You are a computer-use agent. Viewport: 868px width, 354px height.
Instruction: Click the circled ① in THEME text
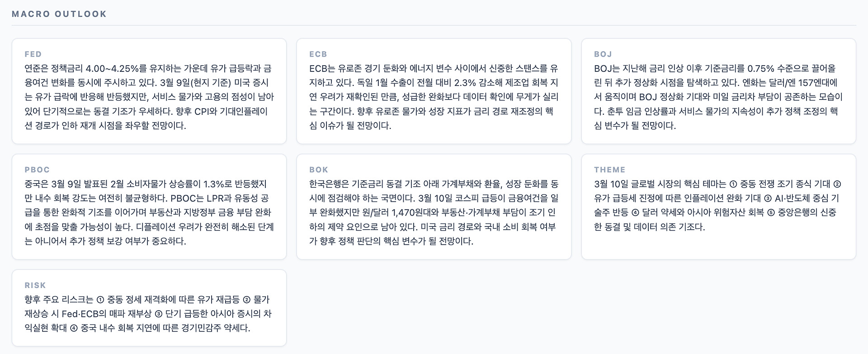click(x=733, y=184)
